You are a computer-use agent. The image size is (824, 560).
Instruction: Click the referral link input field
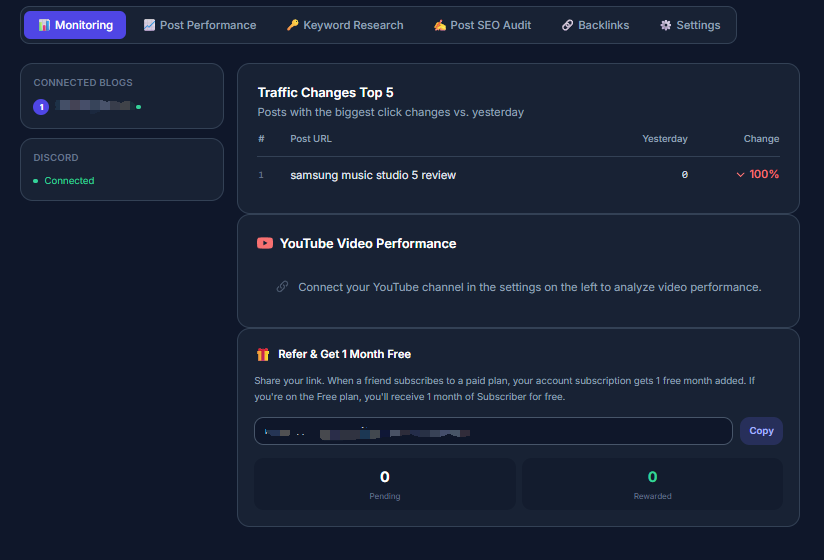click(x=493, y=431)
